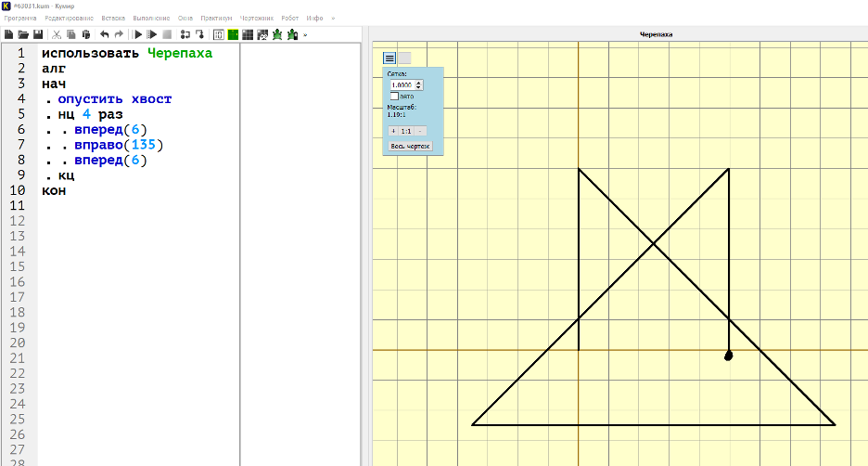Zoom in with the plus button
Viewport: 868px width, 466px height.
393,131
